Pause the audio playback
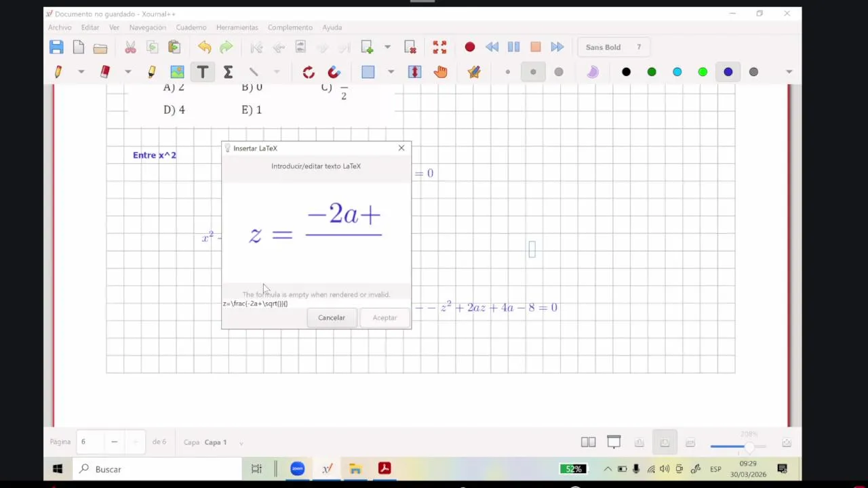The height and width of the screenshot is (488, 868). coord(513,47)
